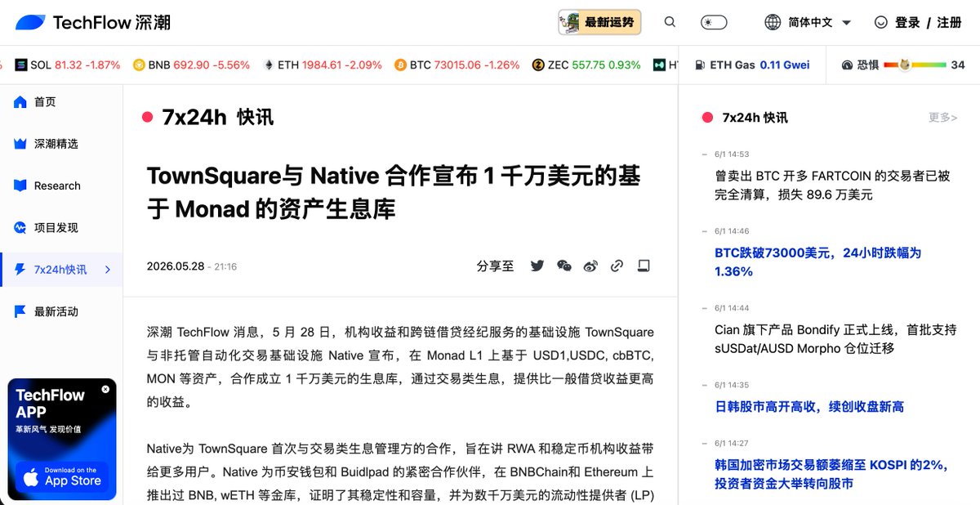
Task: Click Download on the App Store button
Action: point(62,477)
